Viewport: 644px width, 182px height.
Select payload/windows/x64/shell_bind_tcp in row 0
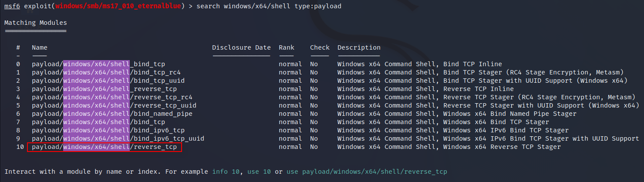(98, 64)
